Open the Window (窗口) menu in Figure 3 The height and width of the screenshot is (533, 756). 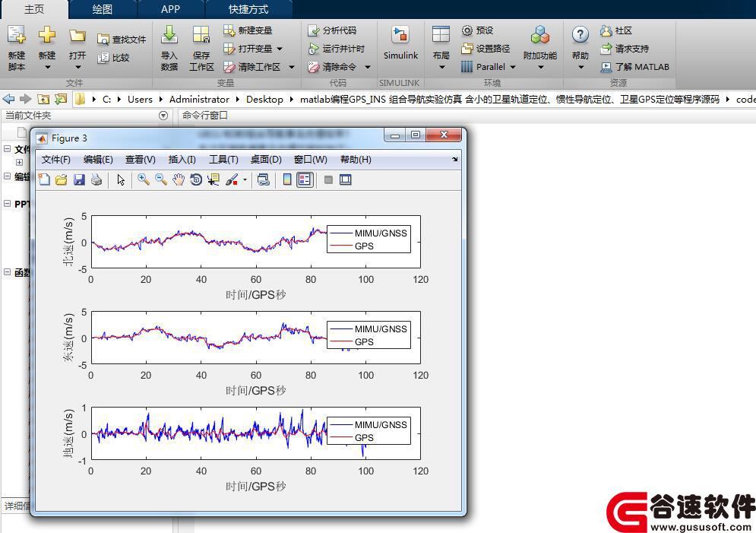[311, 160]
